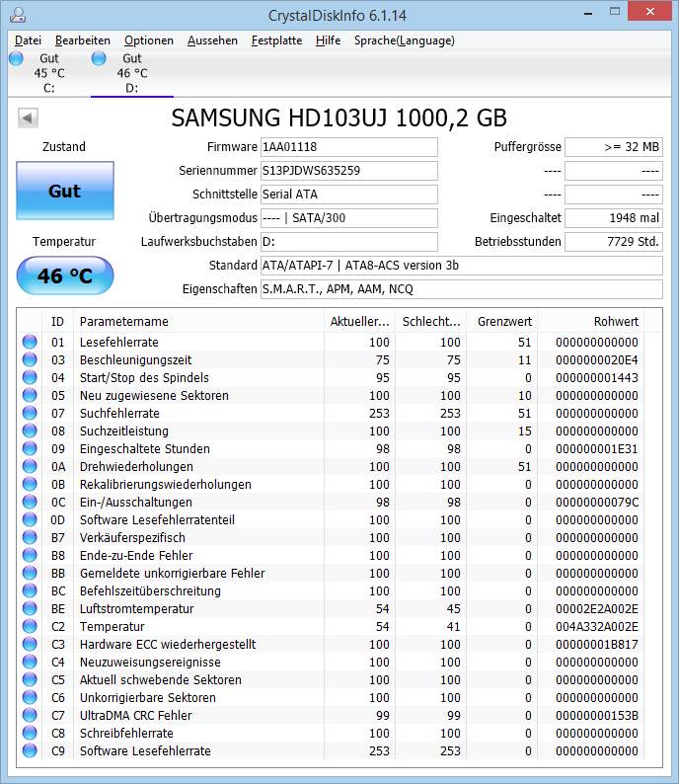Select the Schreibfehlerrate row text

(x=126, y=733)
